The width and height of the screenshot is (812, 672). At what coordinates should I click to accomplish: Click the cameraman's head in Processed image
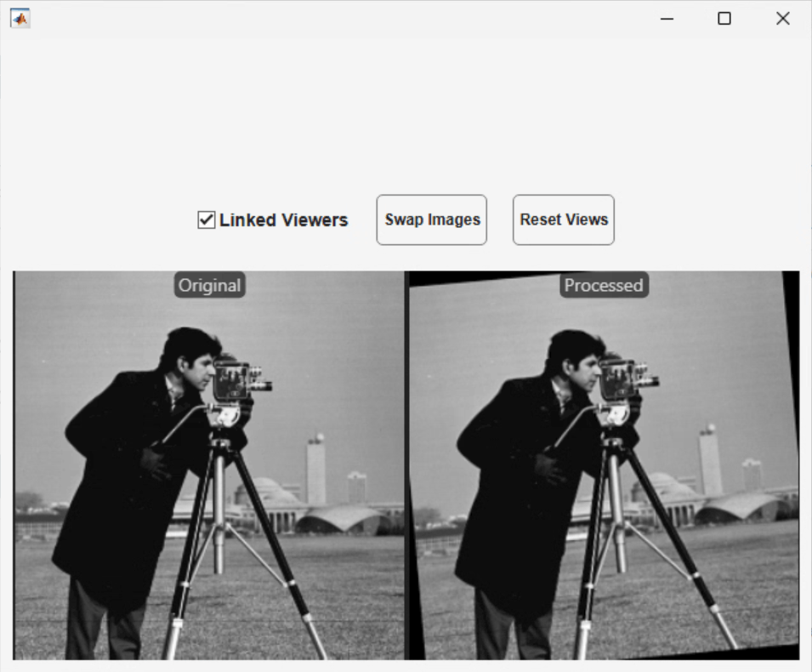click(576, 360)
